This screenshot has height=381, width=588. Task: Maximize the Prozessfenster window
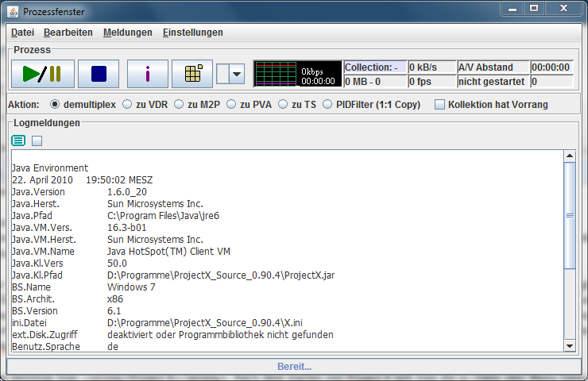[x=534, y=9]
